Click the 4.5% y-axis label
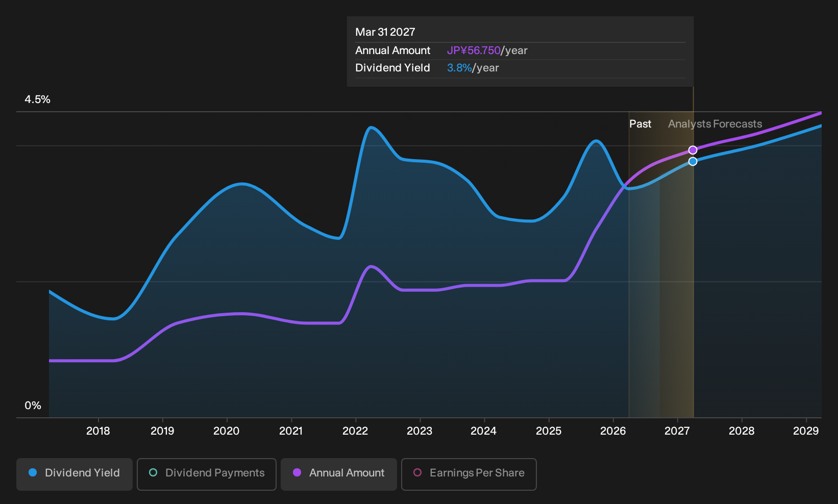Screen dimensions: 838x504 tap(38, 99)
